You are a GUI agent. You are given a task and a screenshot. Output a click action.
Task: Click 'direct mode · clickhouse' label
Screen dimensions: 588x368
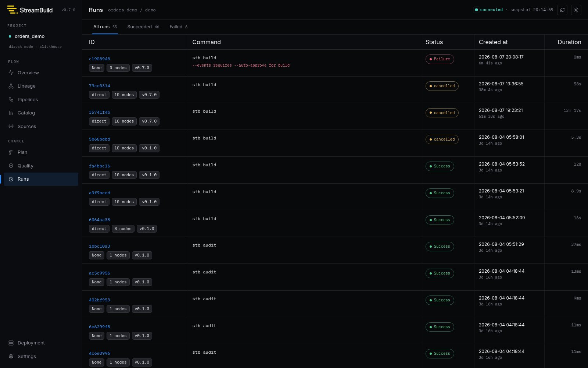tap(35, 47)
